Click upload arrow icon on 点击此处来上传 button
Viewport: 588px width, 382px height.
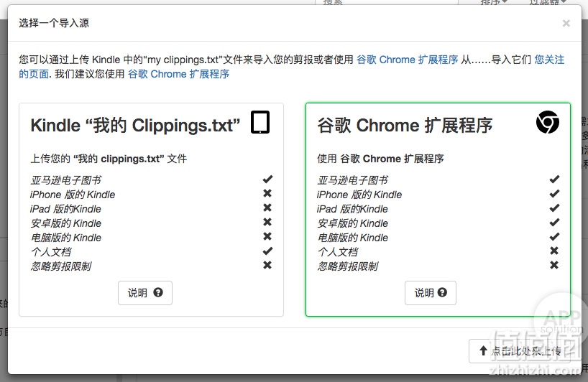point(483,350)
